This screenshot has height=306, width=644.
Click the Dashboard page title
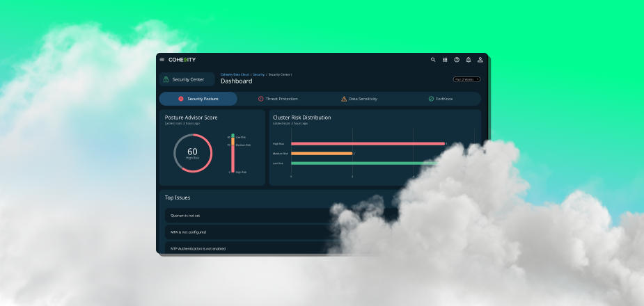tap(237, 81)
